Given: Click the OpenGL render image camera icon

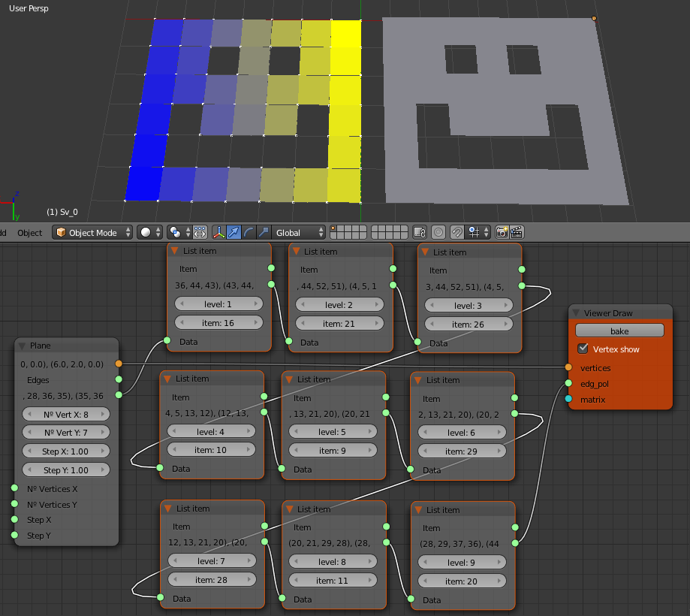Looking at the screenshot, I should (x=502, y=232).
